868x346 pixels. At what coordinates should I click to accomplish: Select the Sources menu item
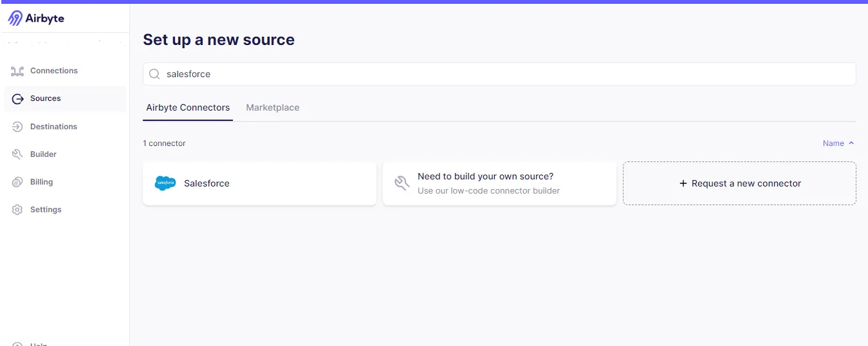coord(65,99)
